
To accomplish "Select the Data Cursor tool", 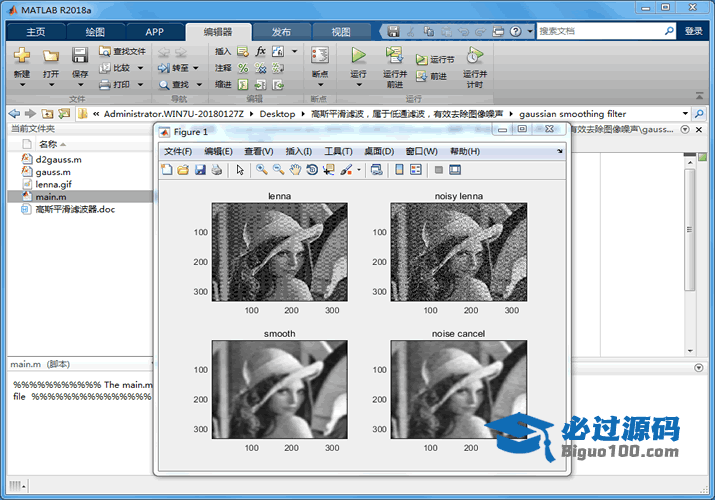I will 329,170.
